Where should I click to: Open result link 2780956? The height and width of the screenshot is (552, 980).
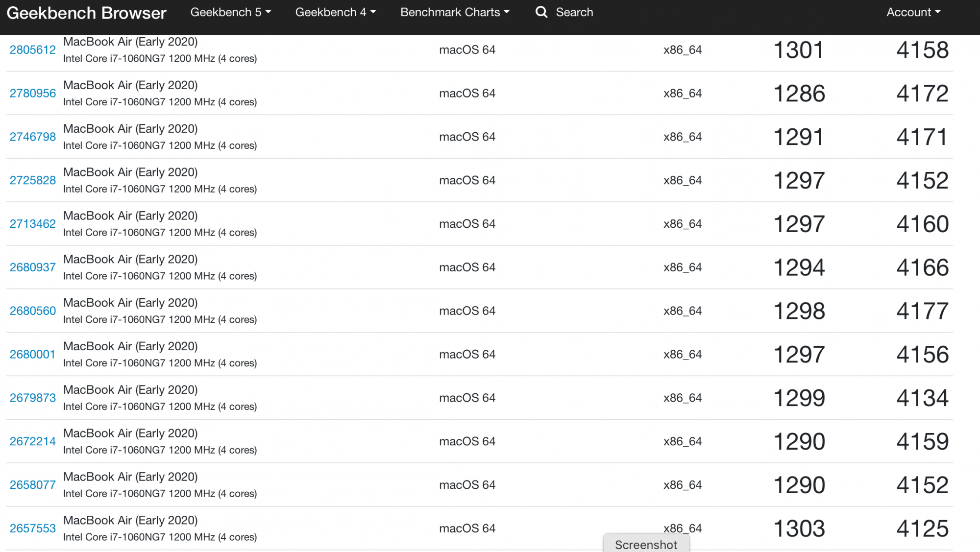tap(33, 94)
